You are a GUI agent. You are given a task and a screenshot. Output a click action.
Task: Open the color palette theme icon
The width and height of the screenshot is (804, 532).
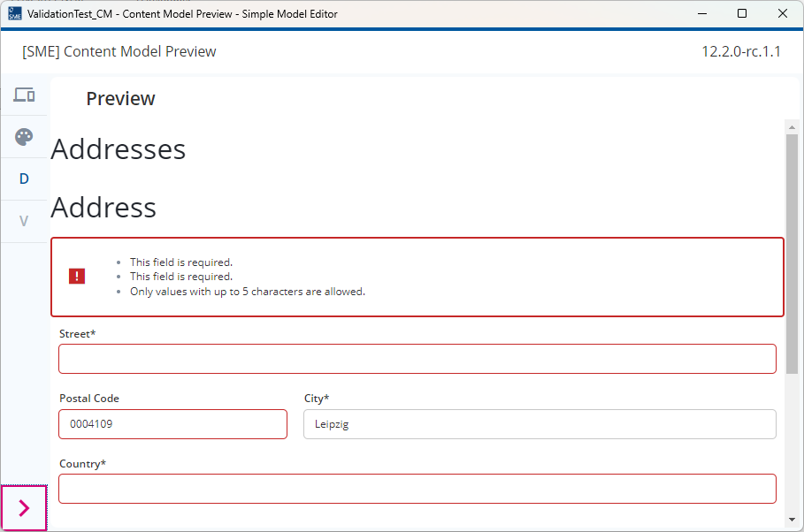[x=24, y=137]
